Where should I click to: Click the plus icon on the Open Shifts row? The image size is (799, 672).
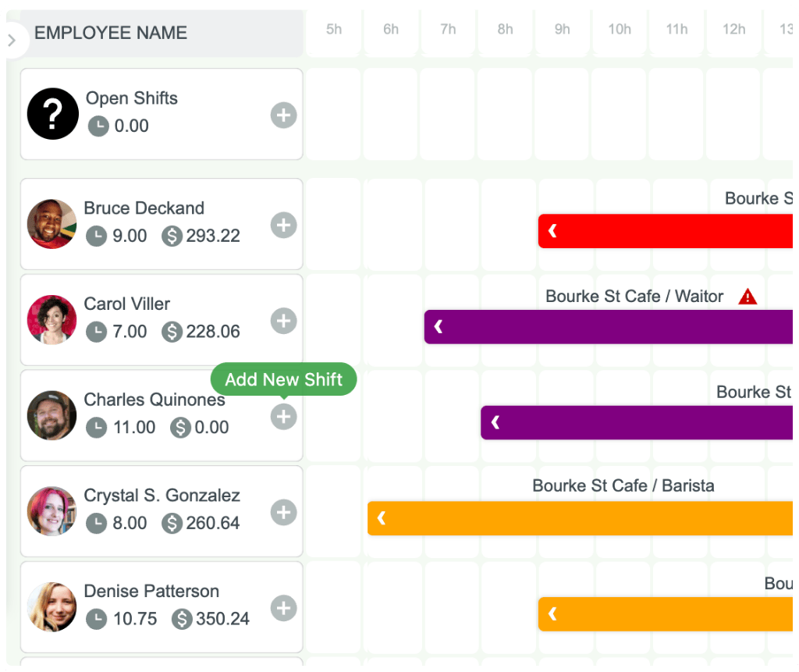(283, 115)
